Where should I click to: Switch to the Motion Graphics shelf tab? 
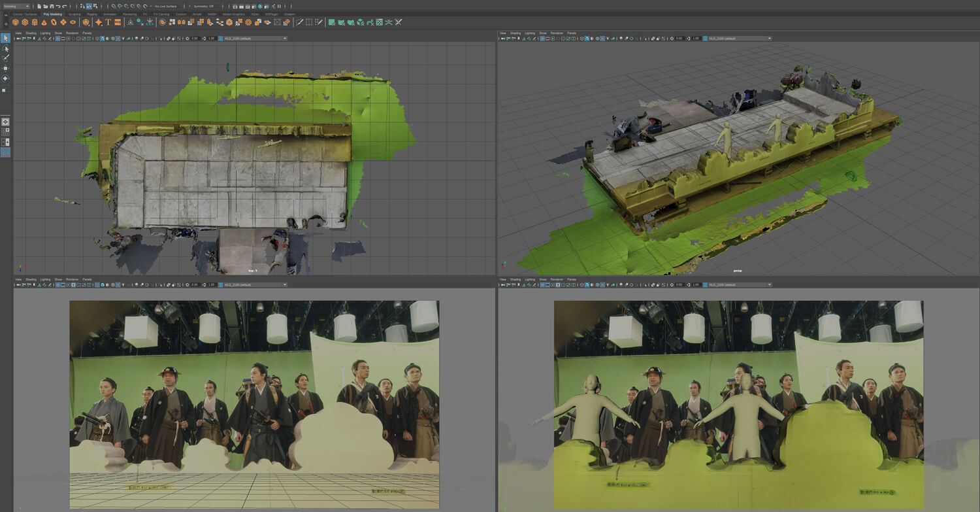coord(233,14)
